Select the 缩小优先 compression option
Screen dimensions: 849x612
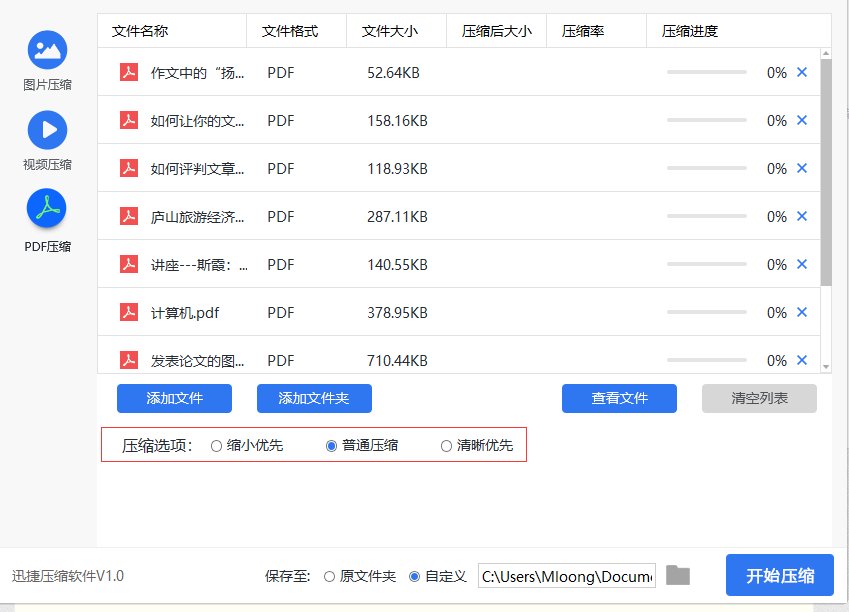click(x=216, y=446)
